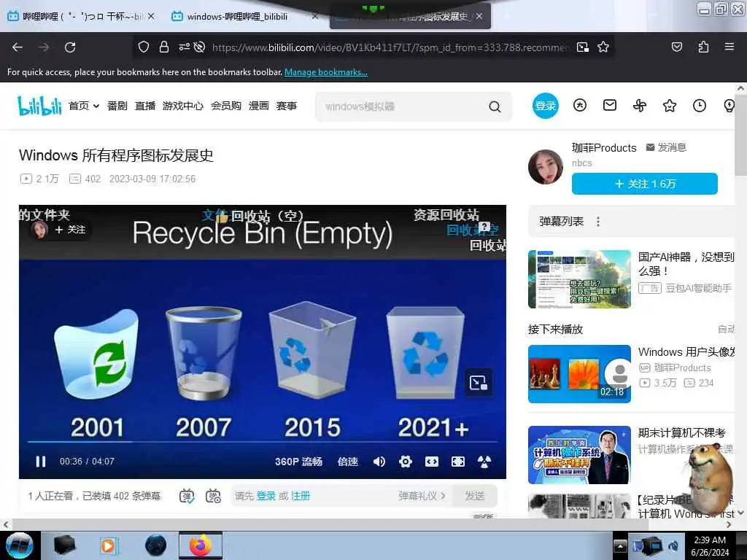
Task: Open the 漫画 nav item
Action: point(259,106)
